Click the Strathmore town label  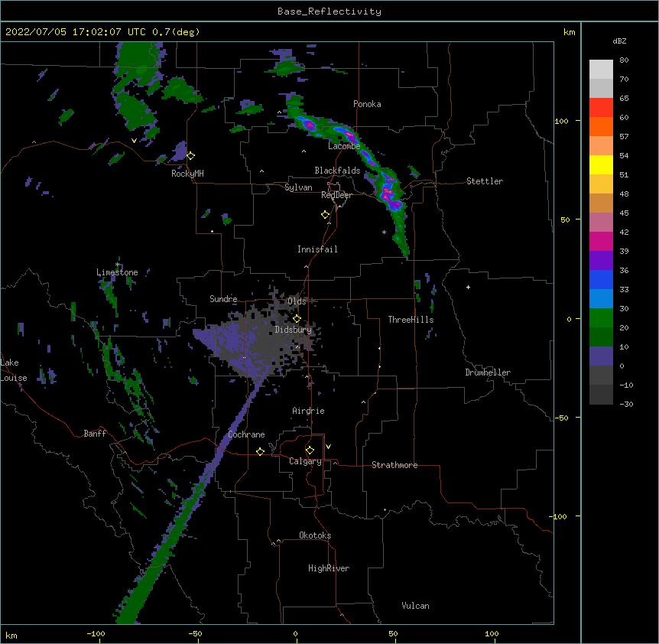pos(394,465)
